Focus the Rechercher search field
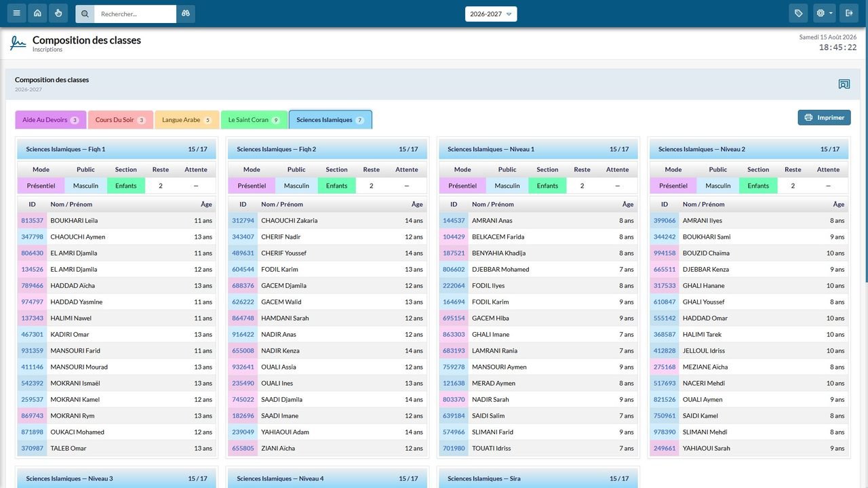868x488 pixels. [135, 14]
